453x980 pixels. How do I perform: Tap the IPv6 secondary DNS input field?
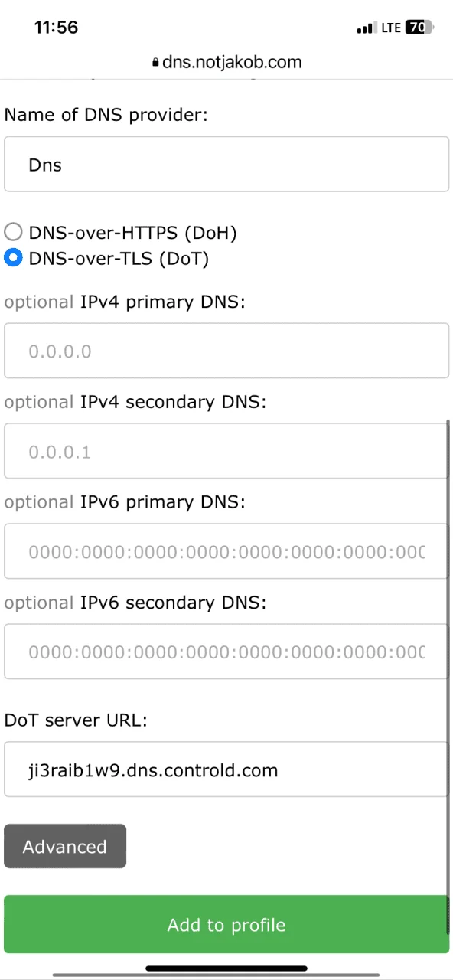pyautogui.click(x=226, y=652)
